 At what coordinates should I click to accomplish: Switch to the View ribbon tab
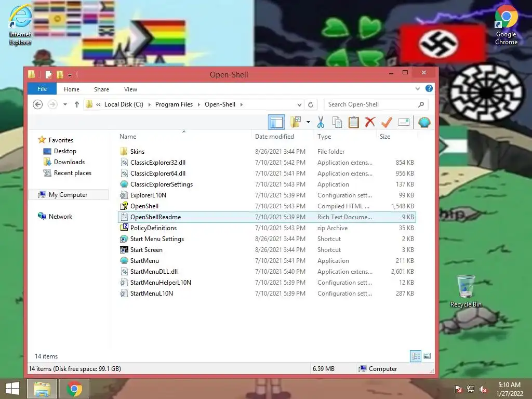tap(130, 89)
